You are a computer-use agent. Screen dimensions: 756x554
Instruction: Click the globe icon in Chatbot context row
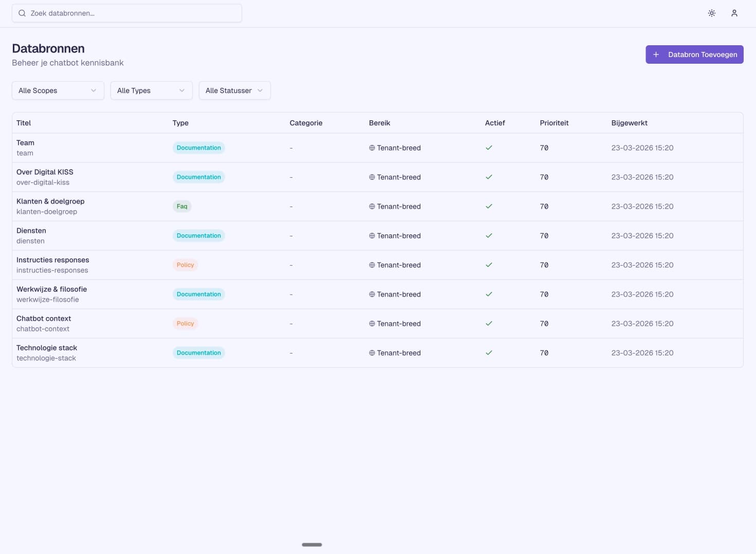point(372,324)
